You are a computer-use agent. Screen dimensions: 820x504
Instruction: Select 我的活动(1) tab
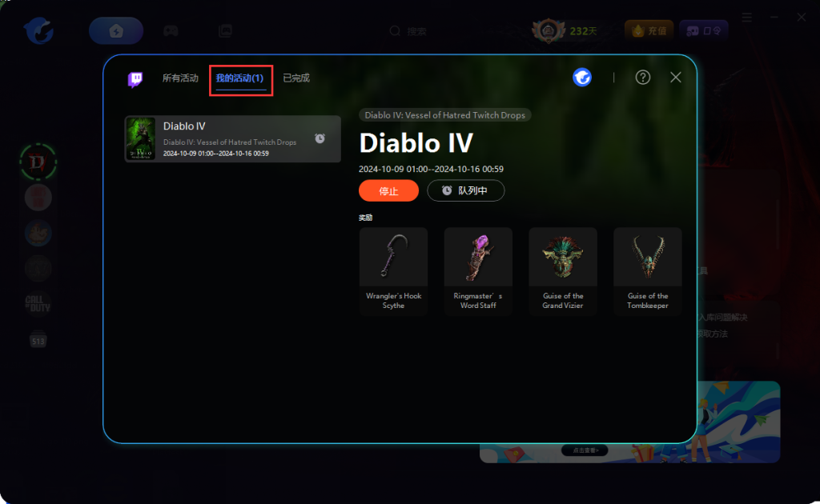coord(240,78)
